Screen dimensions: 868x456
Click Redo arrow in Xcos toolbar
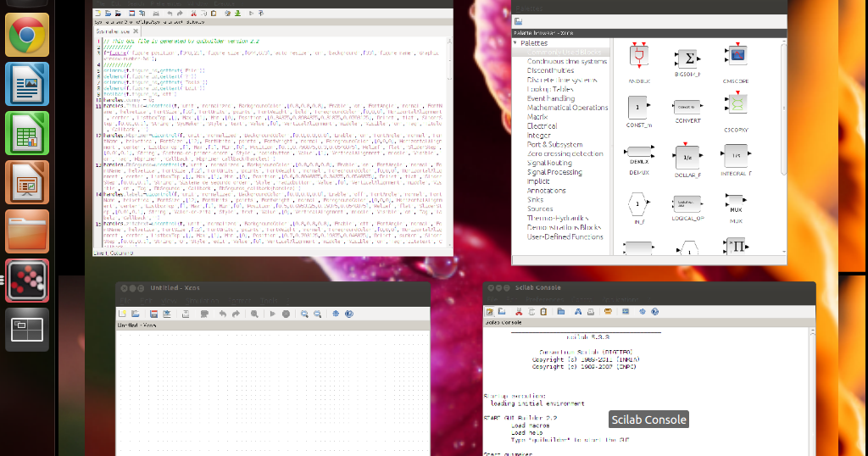pyautogui.click(x=236, y=314)
